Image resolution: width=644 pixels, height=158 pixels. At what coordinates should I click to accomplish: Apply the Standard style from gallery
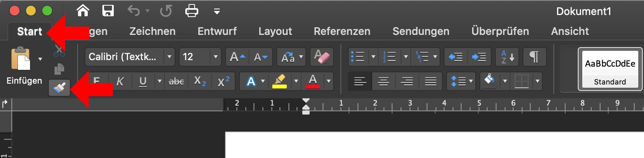[x=610, y=69]
